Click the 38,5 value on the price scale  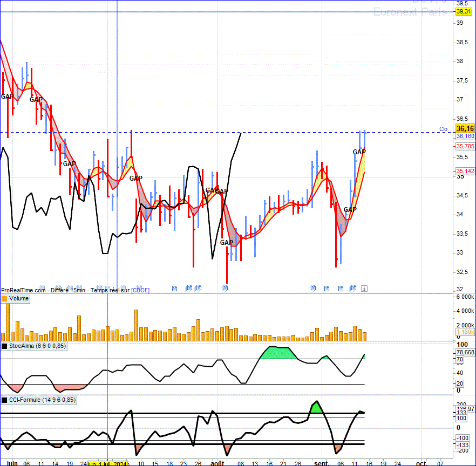[x=463, y=42]
